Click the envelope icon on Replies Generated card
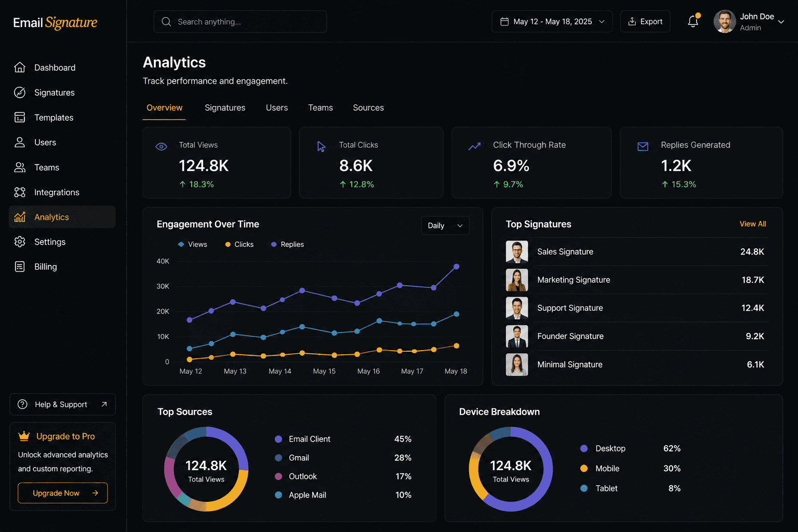Image resolution: width=798 pixels, height=532 pixels. pyautogui.click(x=643, y=147)
